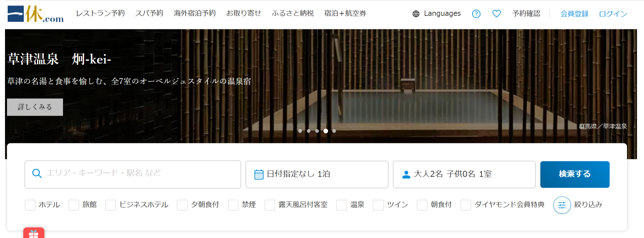Select the second carousel dot
This screenshot has width=644, height=238.
click(309, 131)
